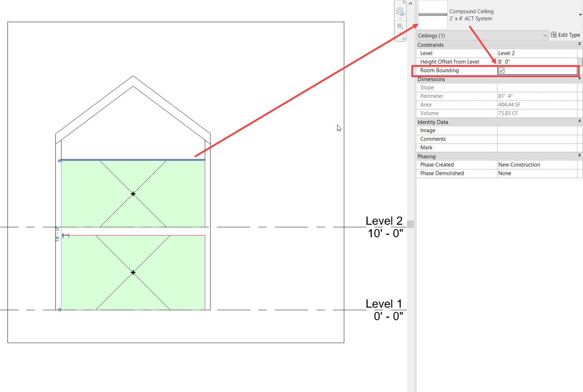Click the lower room tag crosshair marker
The image size is (583, 392).
tap(133, 272)
